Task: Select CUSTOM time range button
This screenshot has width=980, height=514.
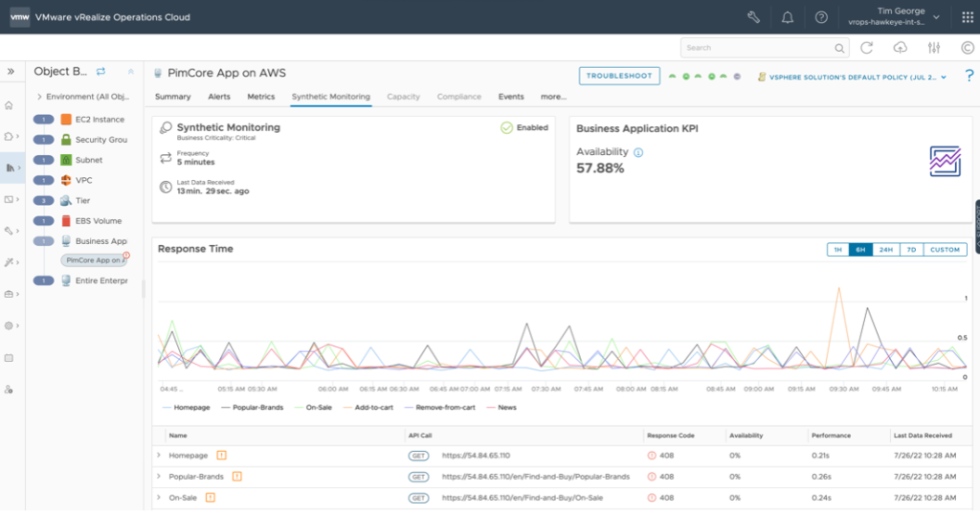Action: (945, 250)
